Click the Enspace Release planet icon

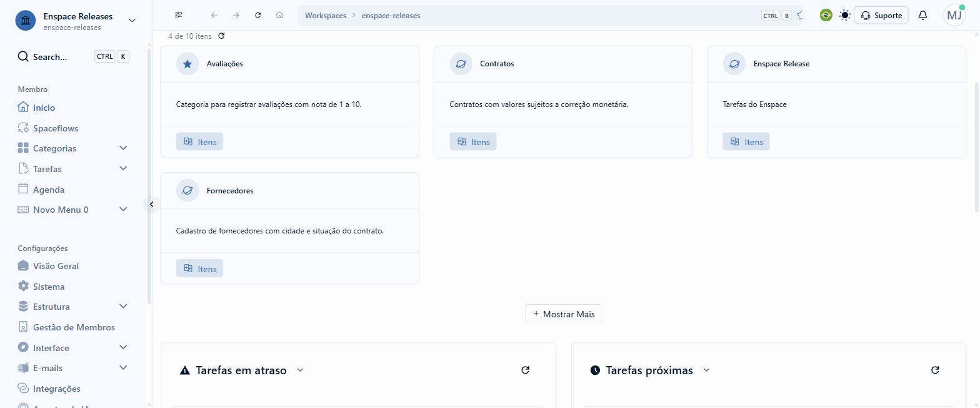(x=734, y=64)
